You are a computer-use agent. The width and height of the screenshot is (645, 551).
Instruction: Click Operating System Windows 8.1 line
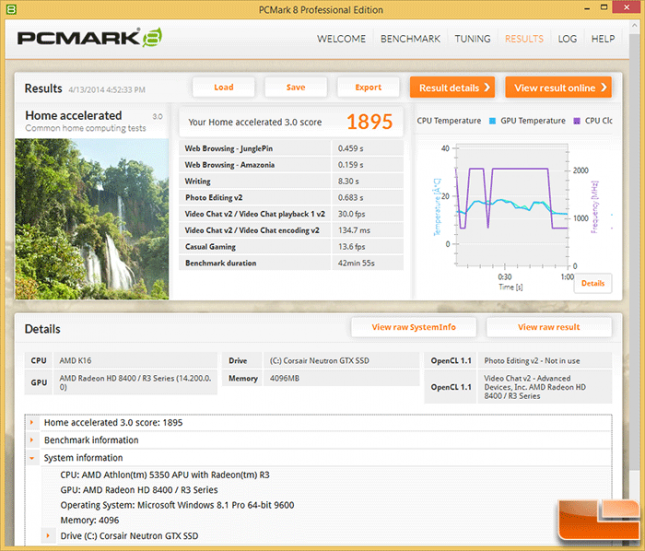coord(177,505)
